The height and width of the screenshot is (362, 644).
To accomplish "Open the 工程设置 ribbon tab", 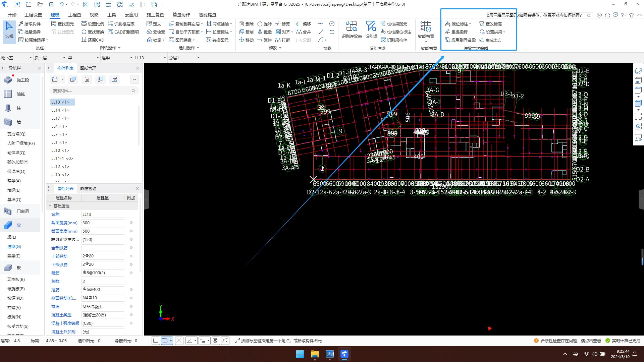I will [x=33, y=15].
